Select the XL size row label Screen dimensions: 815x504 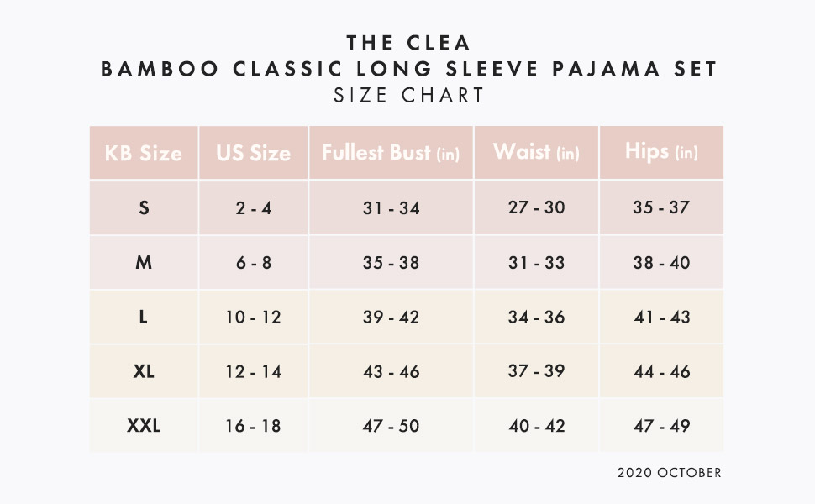pyautogui.click(x=144, y=371)
